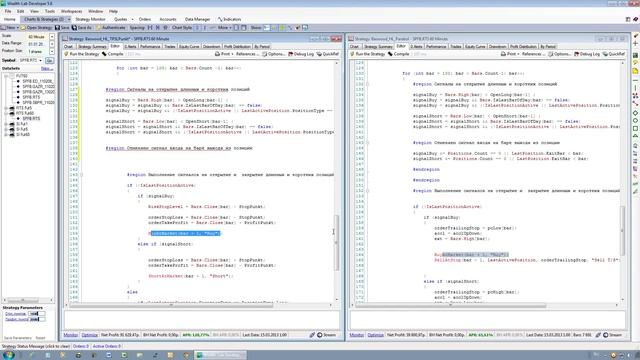The image size is (640, 360).
Task: Open the Data Range dropdown
Action: coord(52,44)
